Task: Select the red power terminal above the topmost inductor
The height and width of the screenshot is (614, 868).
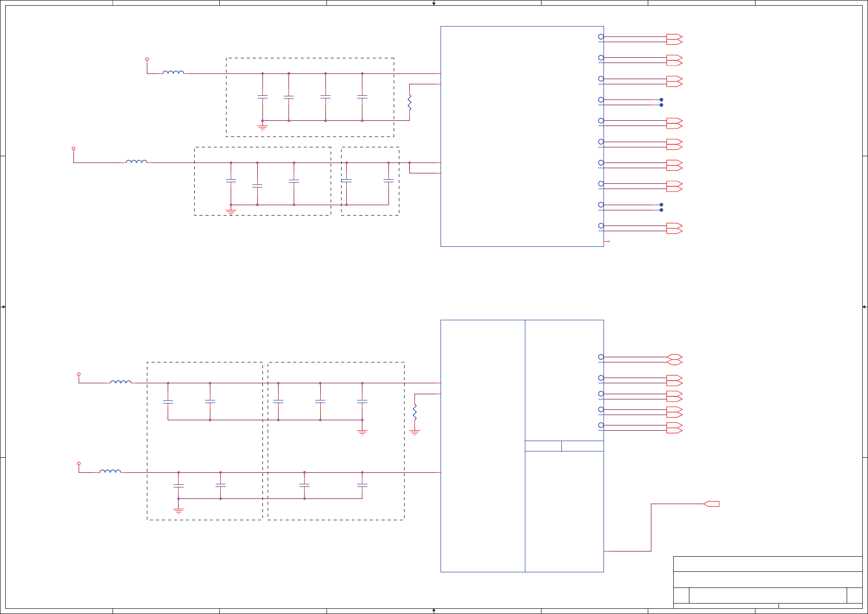Action: 147,59
